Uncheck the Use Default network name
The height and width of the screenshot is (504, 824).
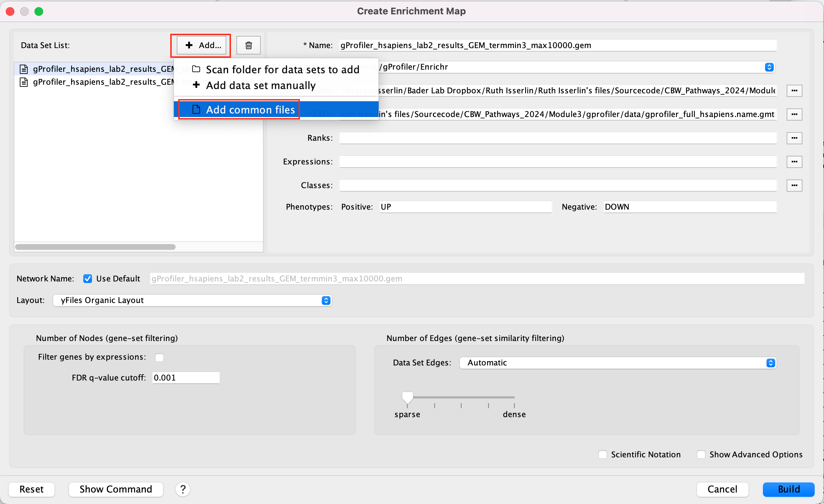pos(88,279)
